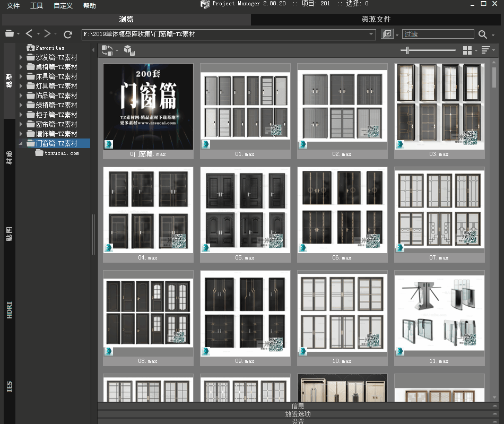The image size is (504, 424).
Task: Select the HDRI side tab
Action: click(9, 309)
